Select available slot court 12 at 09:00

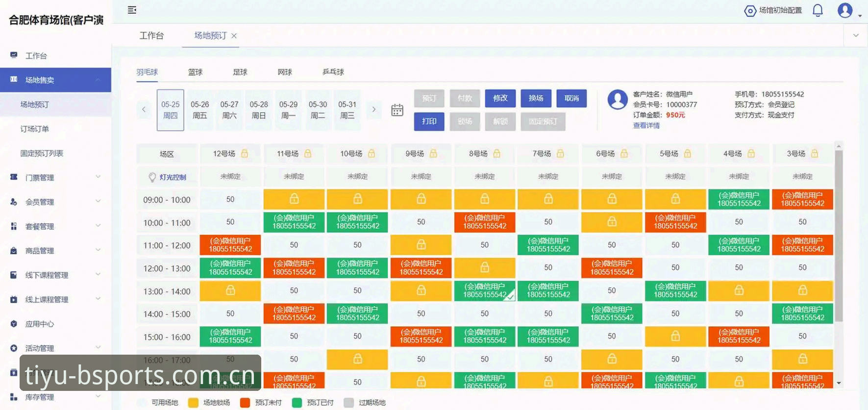pos(230,199)
